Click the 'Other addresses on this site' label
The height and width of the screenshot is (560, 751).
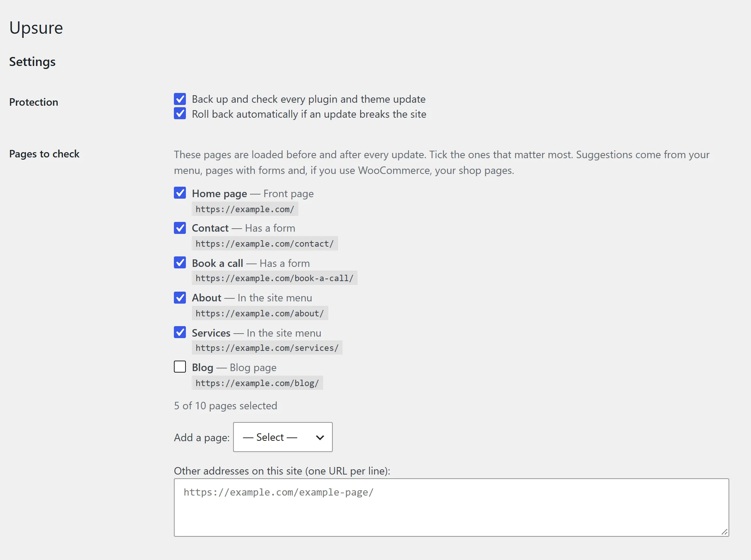pyautogui.click(x=282, y=471)
